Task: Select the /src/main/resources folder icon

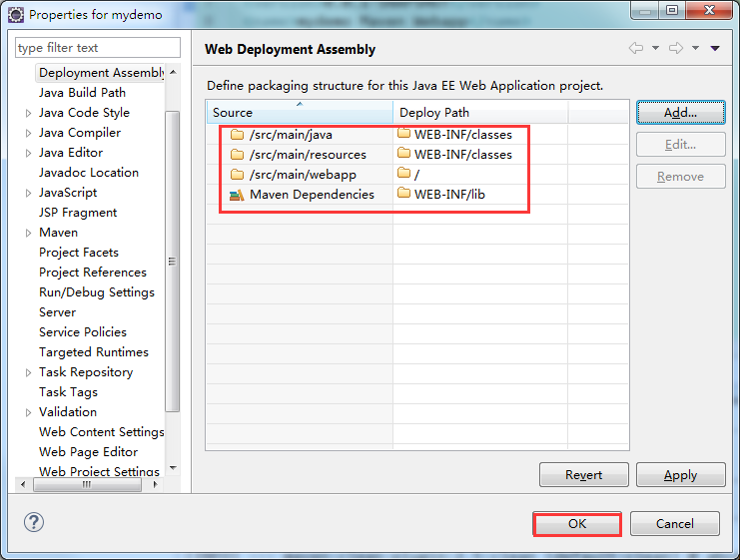Action: (237, 155)
